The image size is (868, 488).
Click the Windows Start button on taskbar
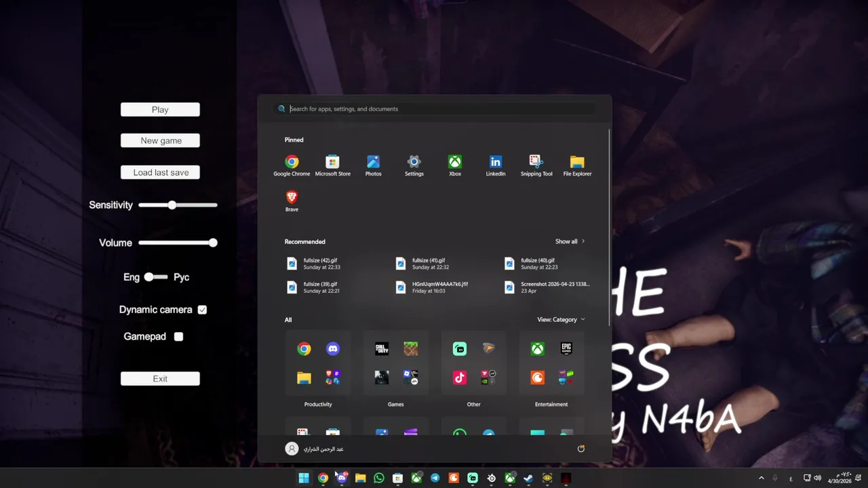pyautogui.click(x=304, y=478)
